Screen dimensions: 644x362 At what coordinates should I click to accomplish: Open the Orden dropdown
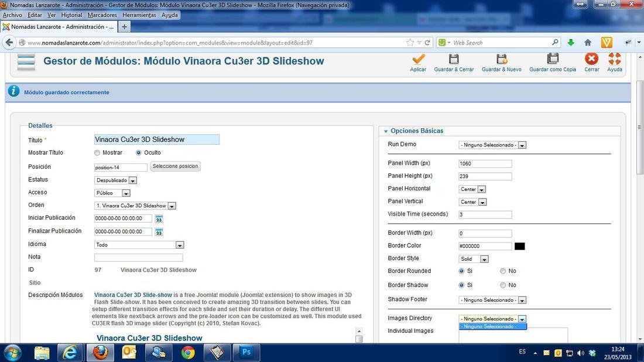pos(135,206)
